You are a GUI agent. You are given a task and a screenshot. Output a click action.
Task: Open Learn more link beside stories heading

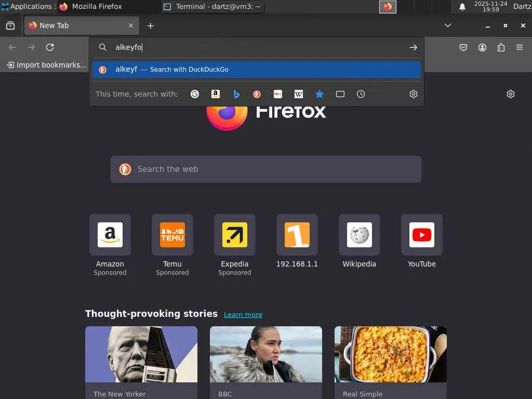[243, 314]
